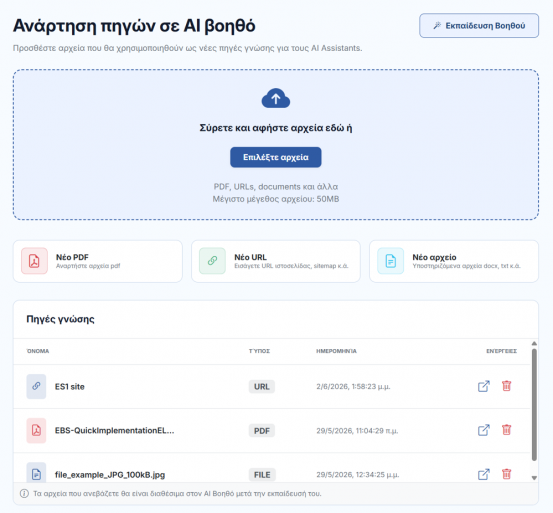Screen dimensions: 553x513
Task: Click the scroll down arrow of sources list
Action: 534,478
